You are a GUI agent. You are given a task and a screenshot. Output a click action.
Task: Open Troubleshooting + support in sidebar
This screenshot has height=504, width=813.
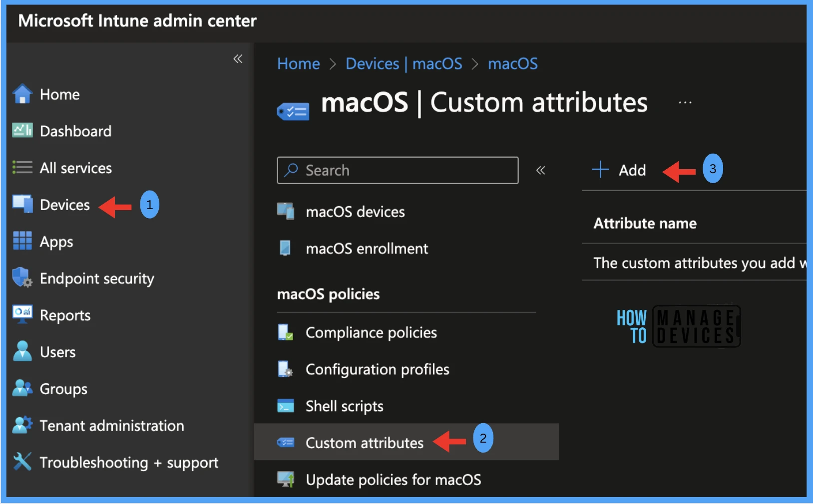click(x=130, y=463)
